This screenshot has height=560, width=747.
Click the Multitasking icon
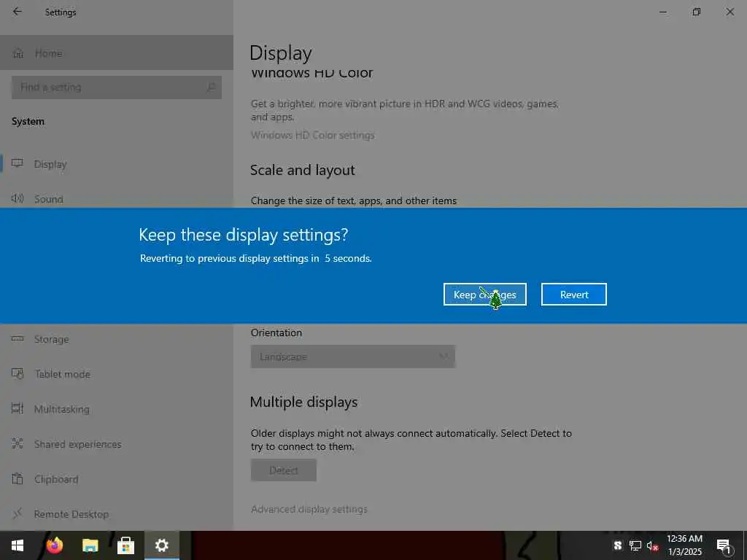pyautogui.click(x=18, y=408)
